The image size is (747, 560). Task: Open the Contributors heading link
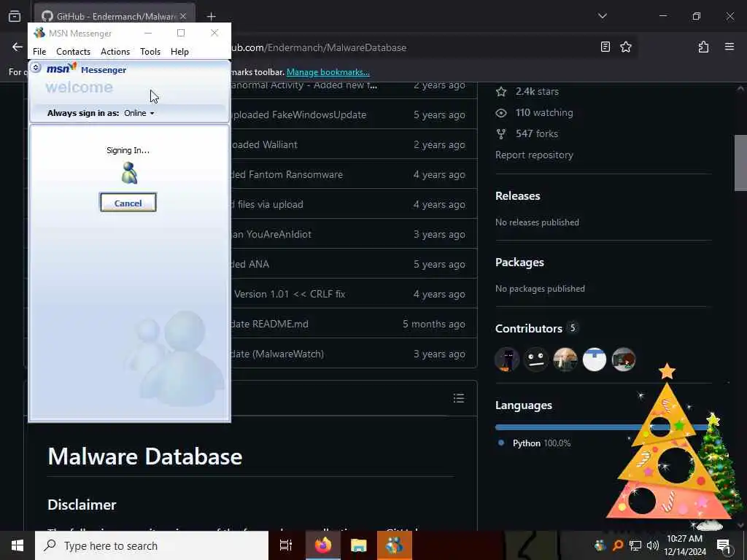pyautogui.click(x=528, y=329)
